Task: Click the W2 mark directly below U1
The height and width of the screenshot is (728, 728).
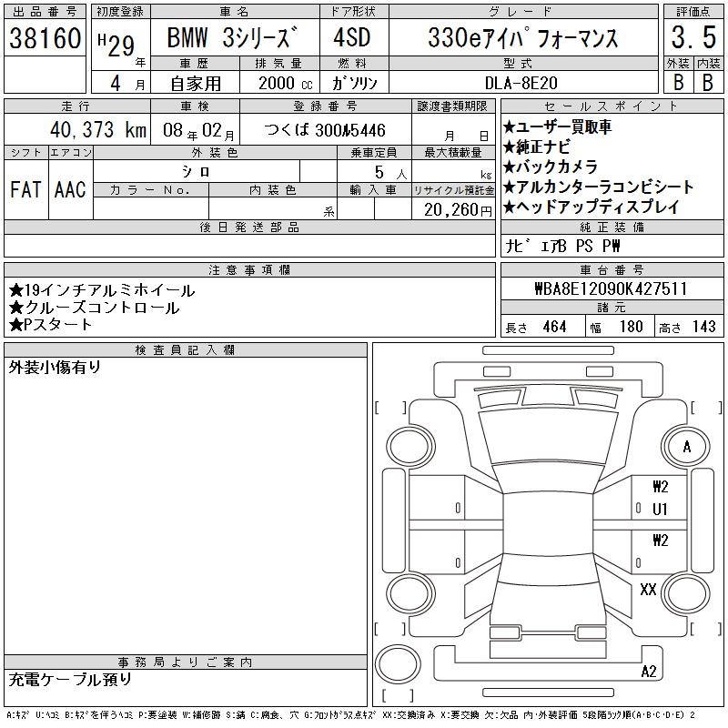Action: tap(661, 540)
